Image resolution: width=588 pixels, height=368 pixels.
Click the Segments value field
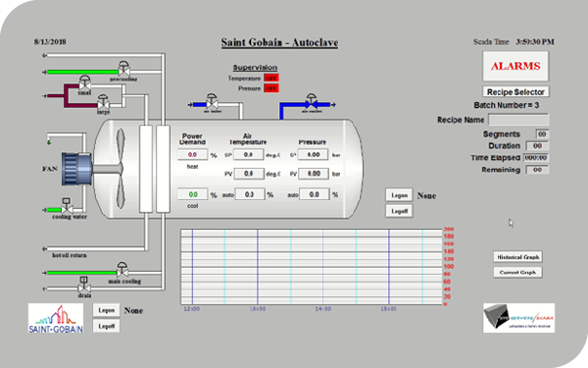click(x=542, y=134)
